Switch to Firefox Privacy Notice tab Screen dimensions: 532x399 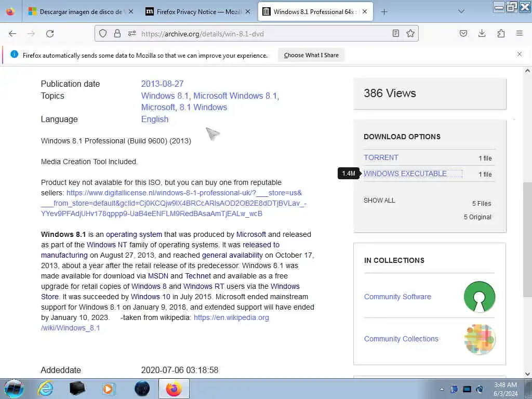click(x=198, y=12)
